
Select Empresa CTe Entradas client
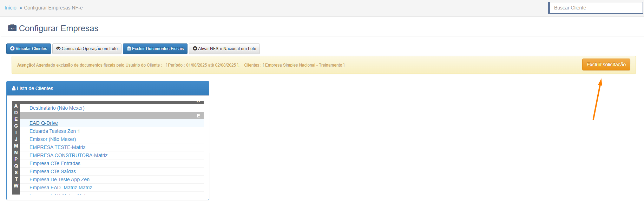(55, 163)
